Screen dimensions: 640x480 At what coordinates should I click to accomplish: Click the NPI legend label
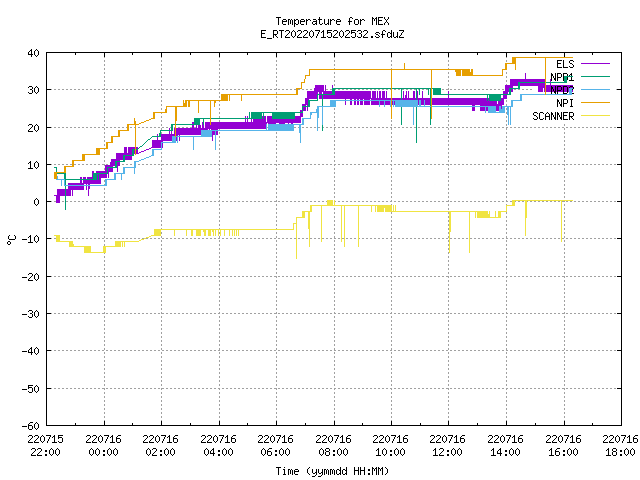(565, 103)
